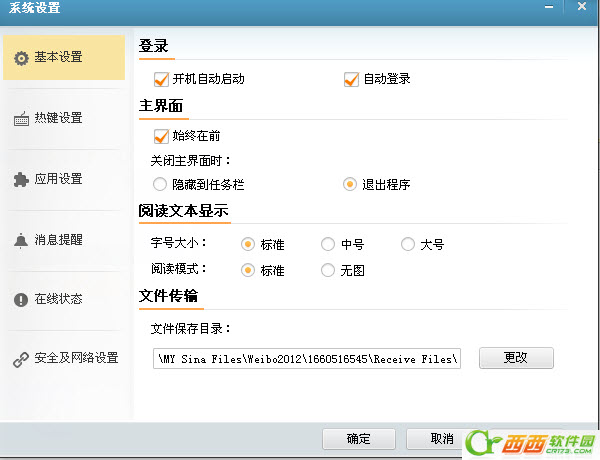Click the 主界面 section heading
Image resolution: width=600 pixels, height=460 pixels.
click(x=161, y=106)
